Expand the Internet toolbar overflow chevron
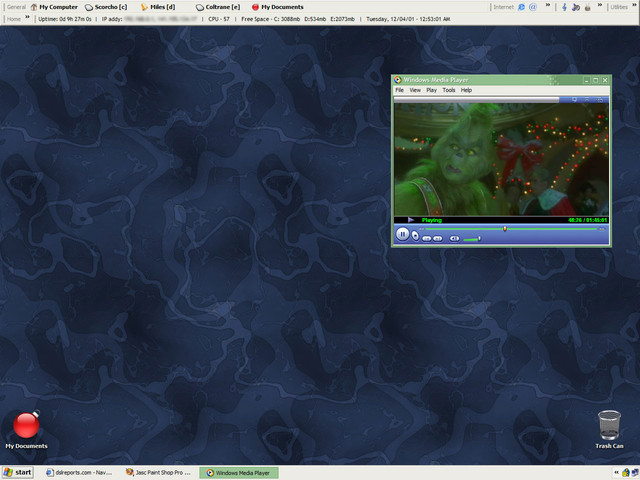Viewport: 640px width, 480px height. [x=548, y=5]
